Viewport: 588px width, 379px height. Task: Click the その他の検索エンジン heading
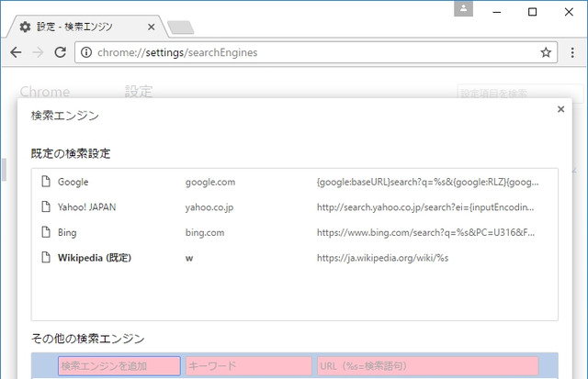coord(88,339)
